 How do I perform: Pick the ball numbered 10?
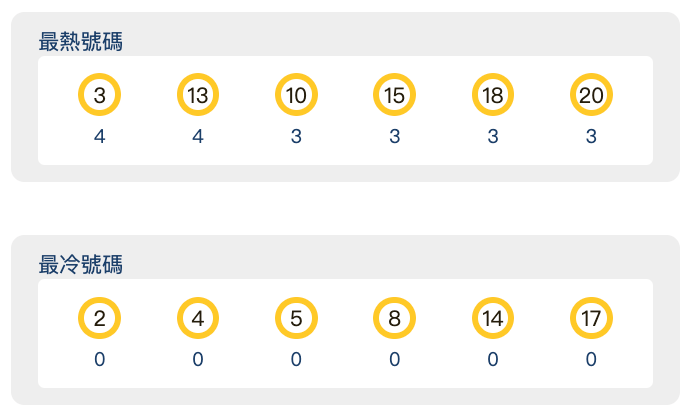[296, 96]
